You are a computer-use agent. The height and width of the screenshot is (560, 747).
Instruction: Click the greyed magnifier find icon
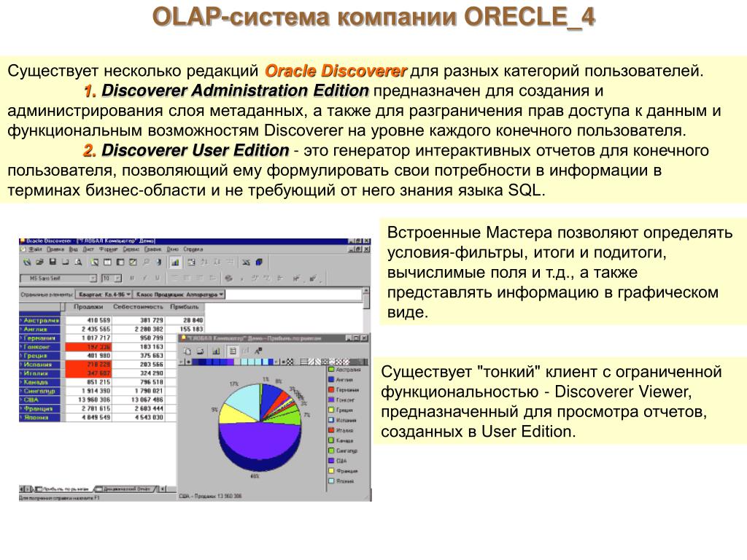click(146, 262)
